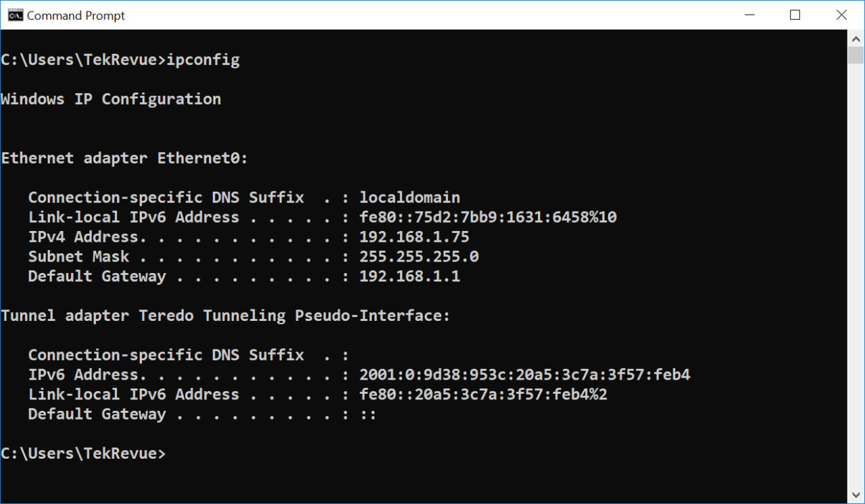Click the maximize window icon

795,14
